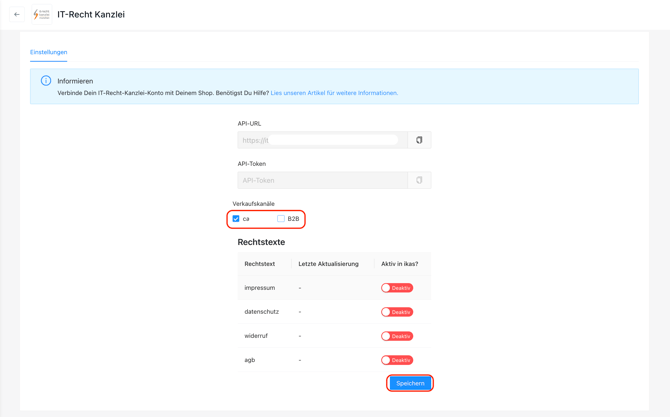Click the Rechtstext column header
The height and width of the screenshot is (417, 670).
click(x=260, y=264)
